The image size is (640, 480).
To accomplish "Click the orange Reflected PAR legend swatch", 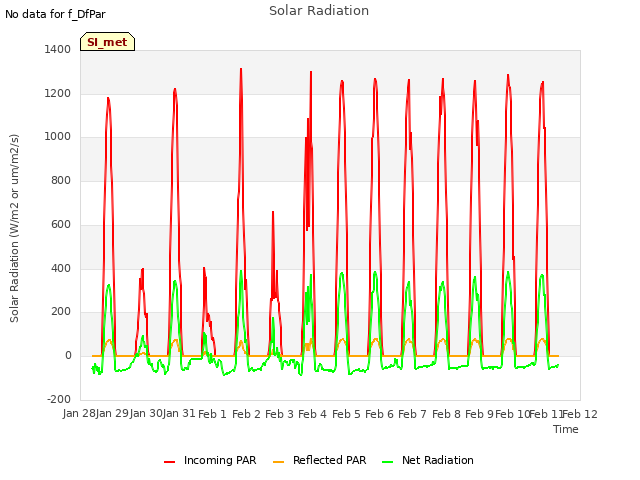I will [278, 462].
